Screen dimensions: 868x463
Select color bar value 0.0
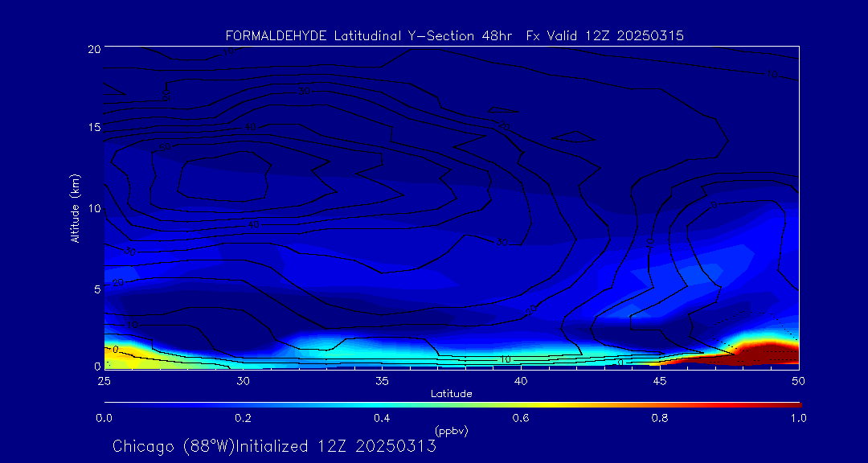click(104, 418)
